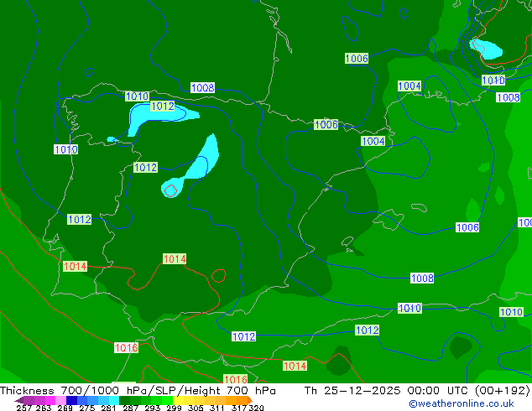Click the dark navy blue legend swatch
532x411 pixels.
click(x=71, y=400)
